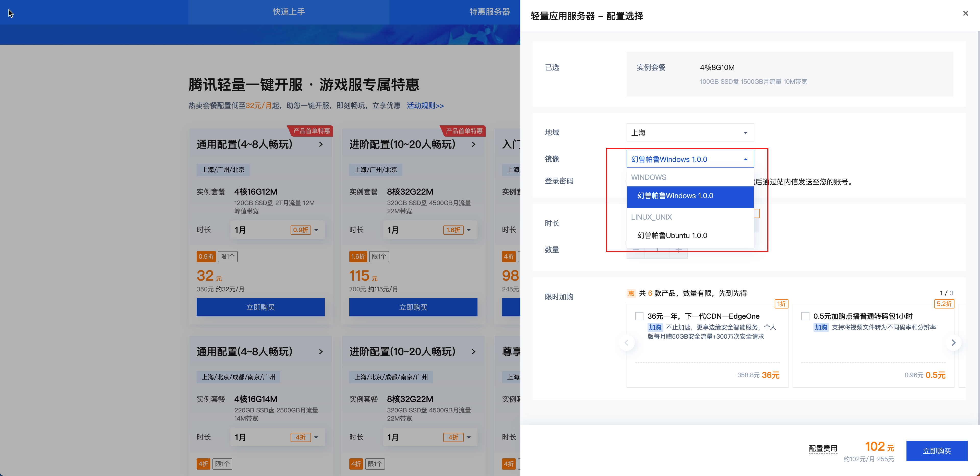Open the 地域 dropdown showing 上海
This screenshot has width=980, height=476.
click(x=690, y=132)
